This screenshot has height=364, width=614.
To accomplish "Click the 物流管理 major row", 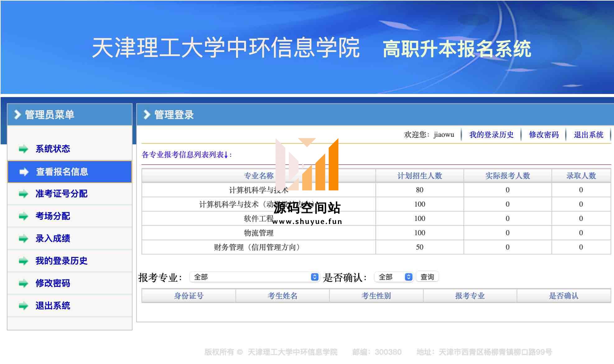I will [x=376, y=233].
